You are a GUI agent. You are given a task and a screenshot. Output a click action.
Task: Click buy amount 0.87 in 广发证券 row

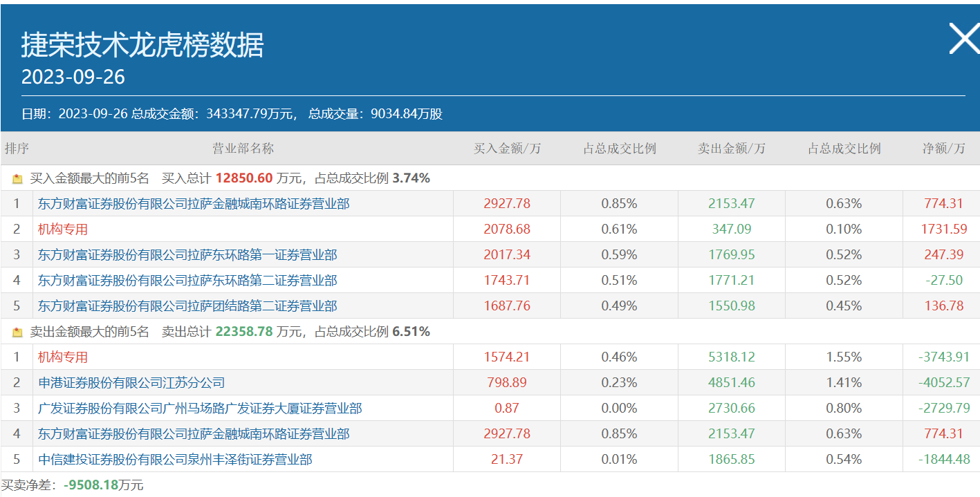point(507,409)
